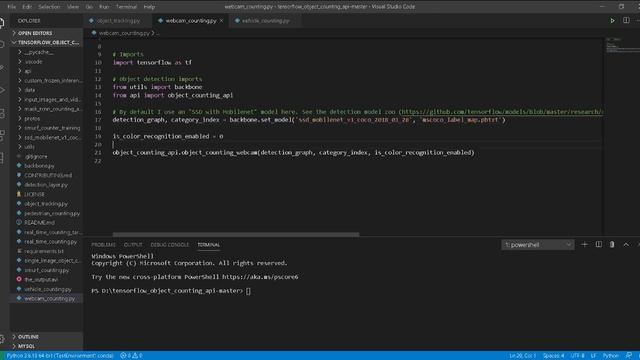
Task: Show errors and warnings count in status bar
Action: pyautogui.click(x=131, y=356)
